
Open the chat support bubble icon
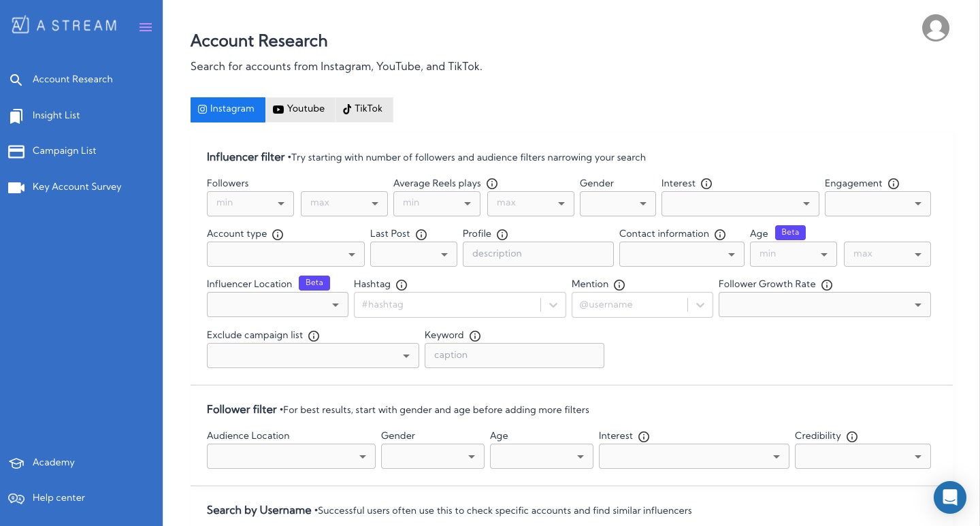tap(949, 497)
